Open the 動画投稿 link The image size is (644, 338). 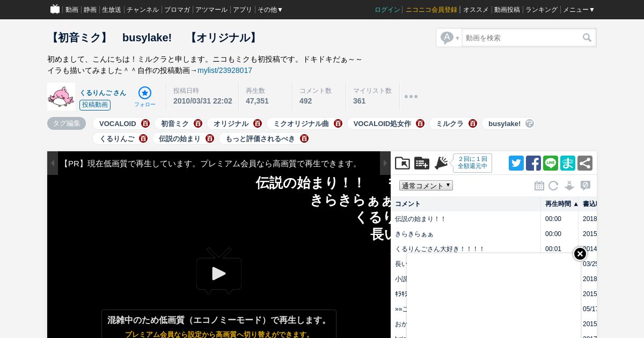(x=507, y=10)
